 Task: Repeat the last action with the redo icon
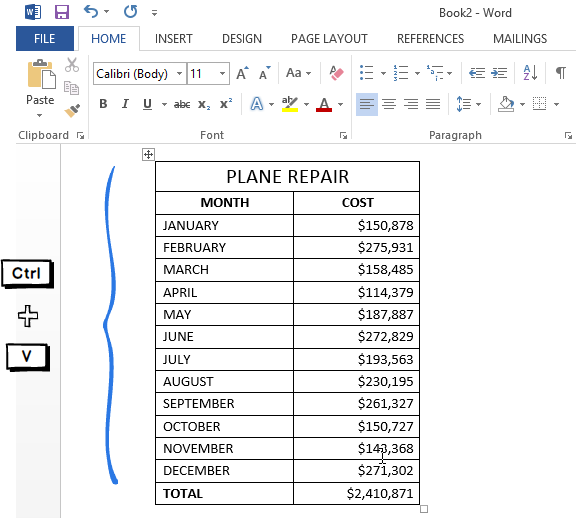point(130,12)
